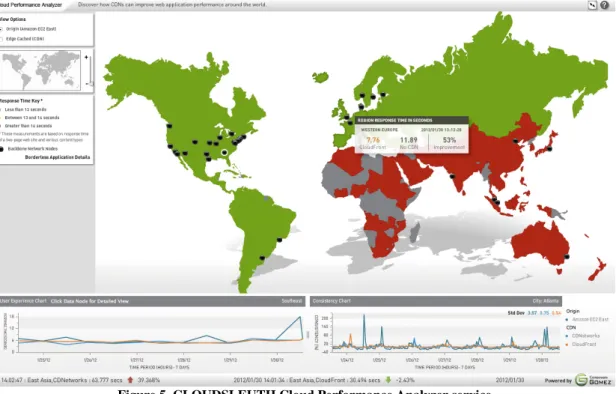This screenshot has height=394, width=616.
Task: Click the peak data node in User Experience chart
Action: pos(301,317)
